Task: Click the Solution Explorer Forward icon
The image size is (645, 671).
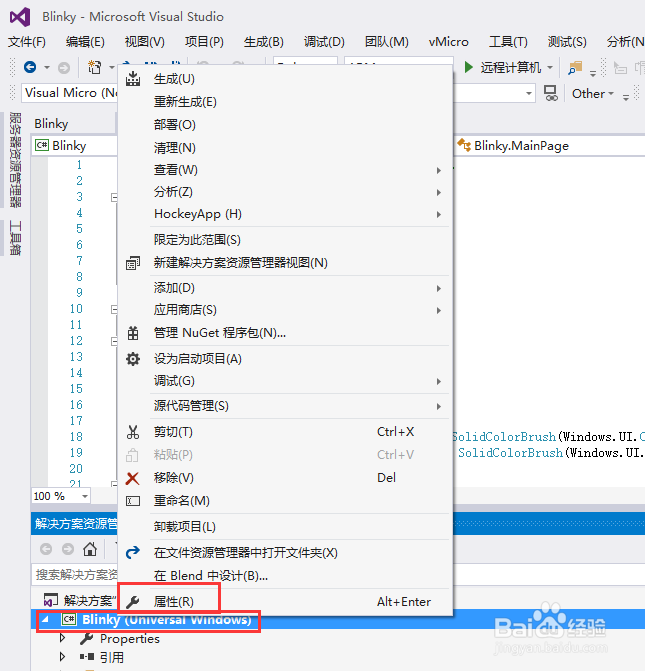Action: pyautogui.click(x=68, y=549)
